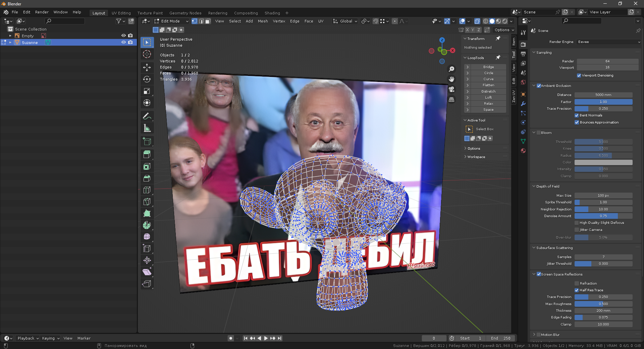Switch to the Shading workspace tab
The height and width of the screenshot is (349, 644).
point(272,13)
